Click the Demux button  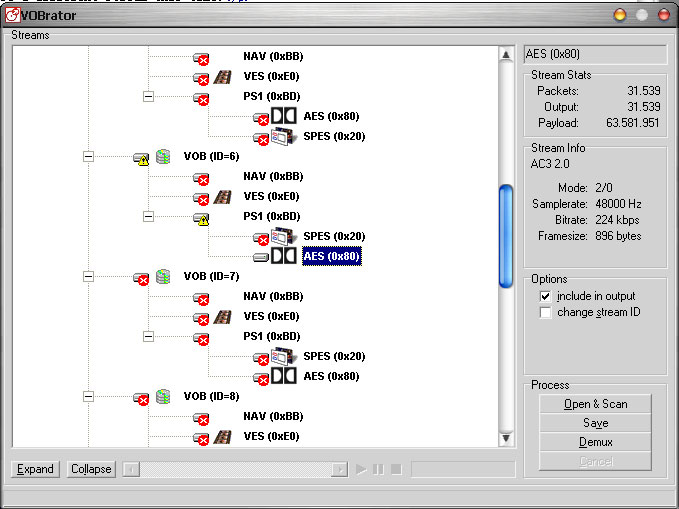coord(595,442)
